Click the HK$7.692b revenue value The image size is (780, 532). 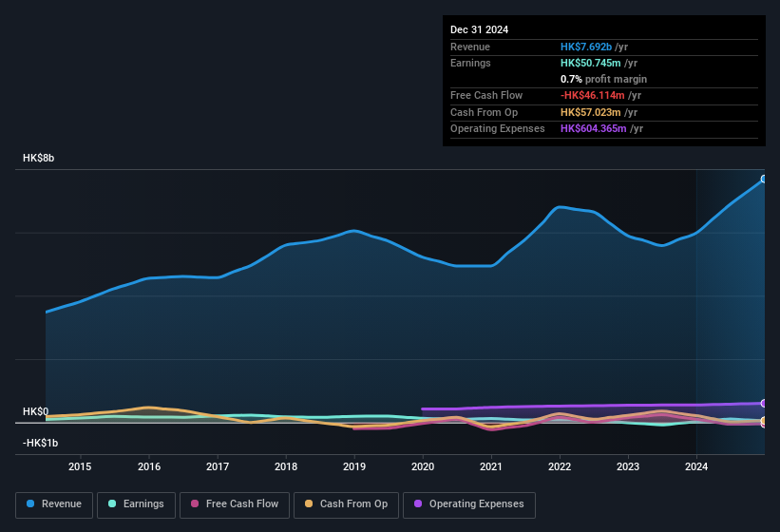point(586,47)
